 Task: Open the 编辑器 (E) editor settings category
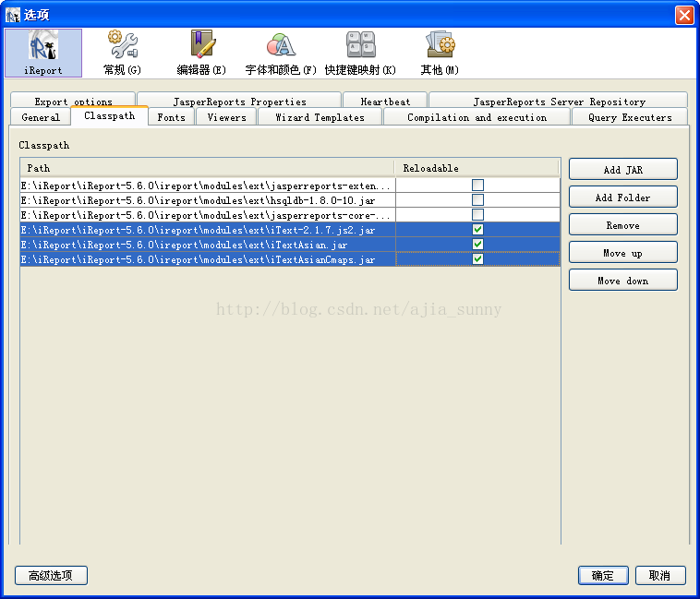coord(201,53)
